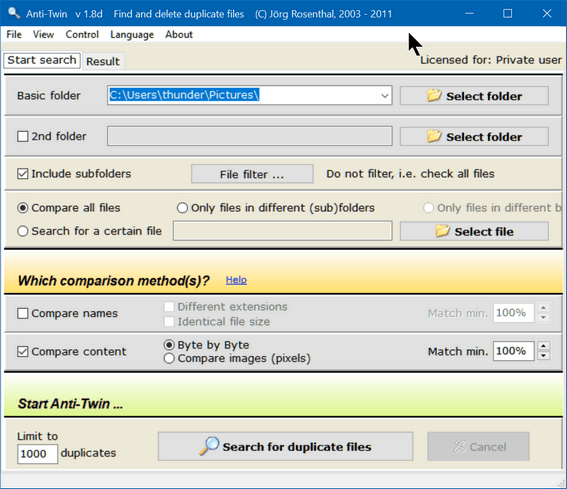Open the File menu
This screenshot has width=567, height=489.
coord(14,34)
